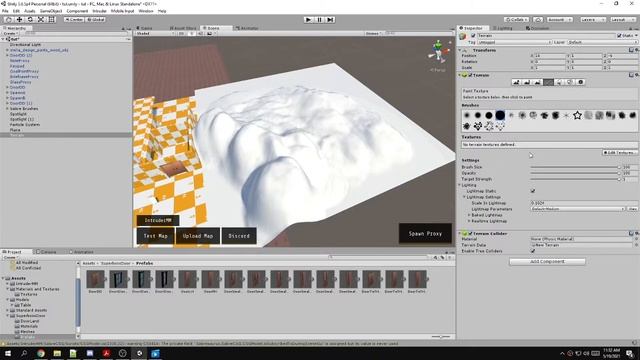Collapse the Transform component
The height and width of the screenshot is (360, 640).
[460, 50]
